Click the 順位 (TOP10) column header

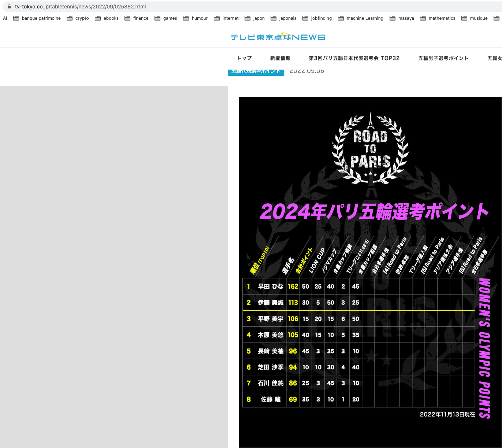click(260, 260)
